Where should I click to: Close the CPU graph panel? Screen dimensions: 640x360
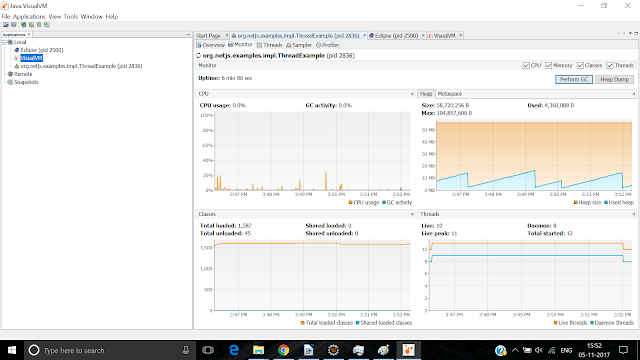point(412,94)
